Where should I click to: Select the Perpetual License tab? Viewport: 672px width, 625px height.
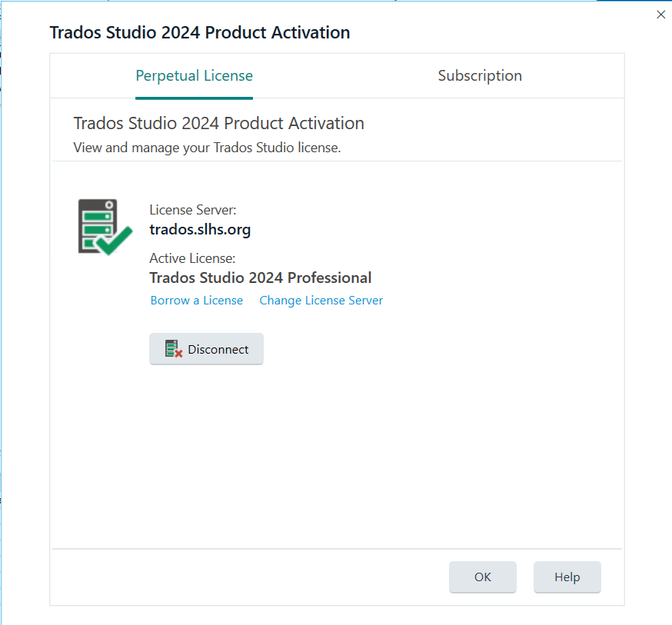coord(194,75)
